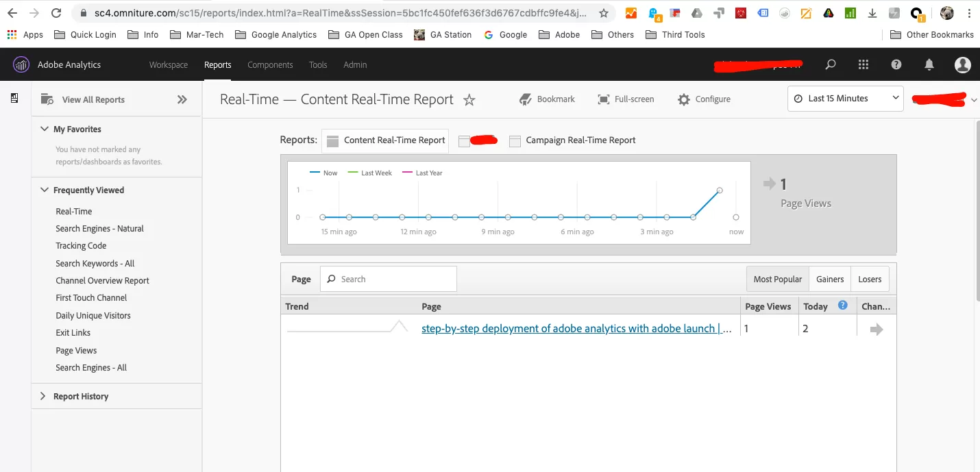Select Content Real-Time Report tab
Image resolution: width=980 pixels, height=472 pixels.
pyautogui.click(x=385, y=140)
